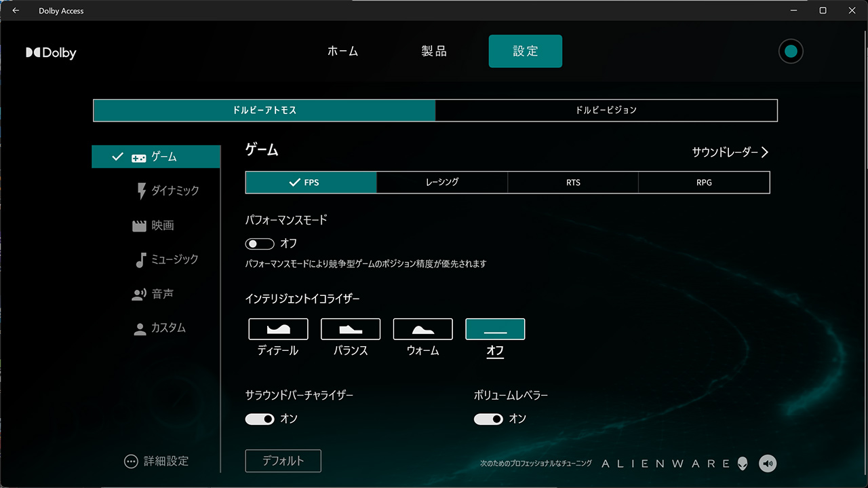This screenshot has height=488, width=868.
Task: Toggle the Volume Leveler switch
Action: pyautogui.click(x=488, y=419)
